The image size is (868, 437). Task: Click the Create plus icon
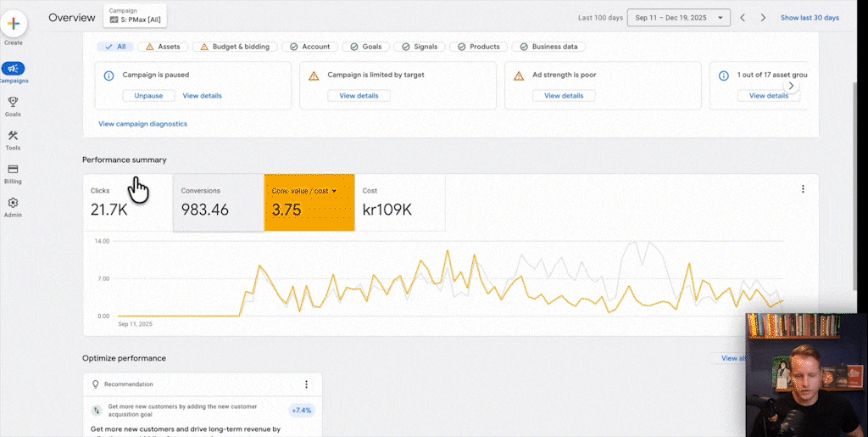click(14, 24)
